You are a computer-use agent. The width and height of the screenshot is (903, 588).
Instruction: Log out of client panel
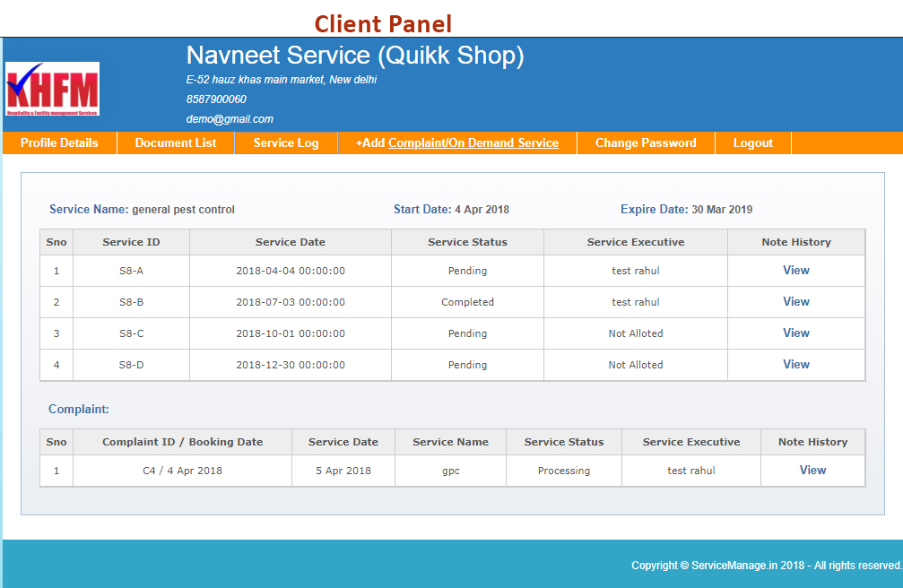click(752, 143)
